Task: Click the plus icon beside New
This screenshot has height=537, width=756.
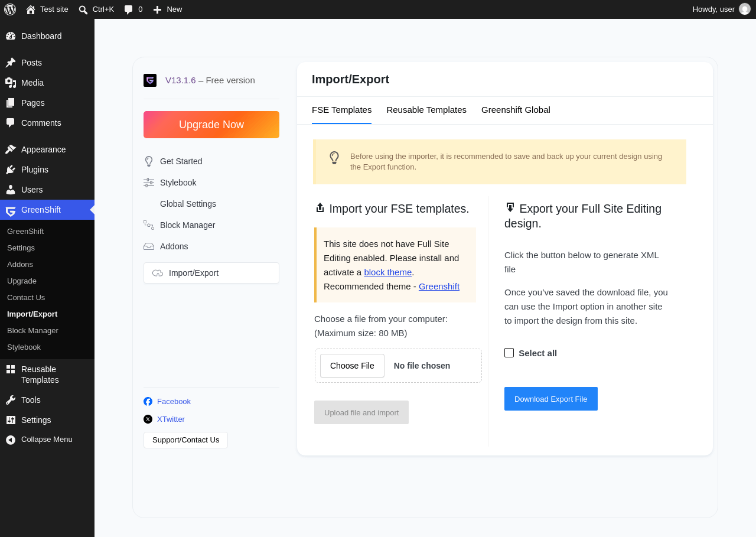Action: pos(157,9)
